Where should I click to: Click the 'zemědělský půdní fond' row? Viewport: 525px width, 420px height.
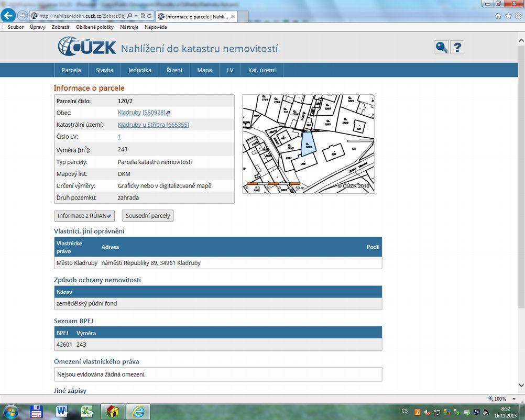(218, 304)
